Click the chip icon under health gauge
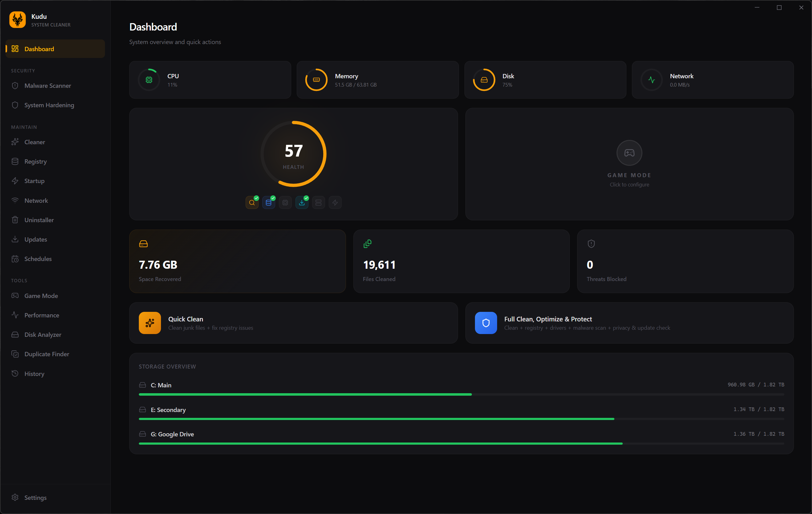 pyautogui.click(x=285, y=202)
